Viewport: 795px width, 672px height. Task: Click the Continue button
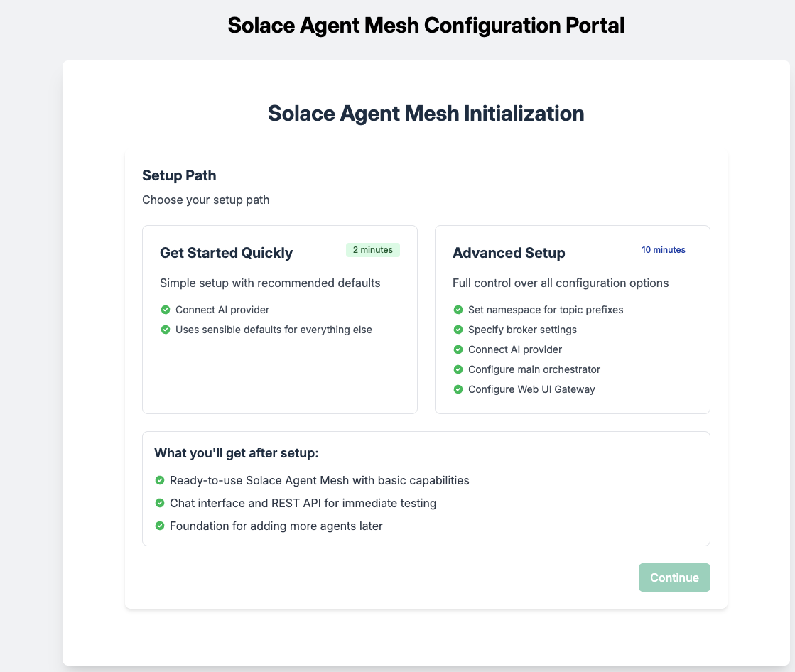click(674, 578)
